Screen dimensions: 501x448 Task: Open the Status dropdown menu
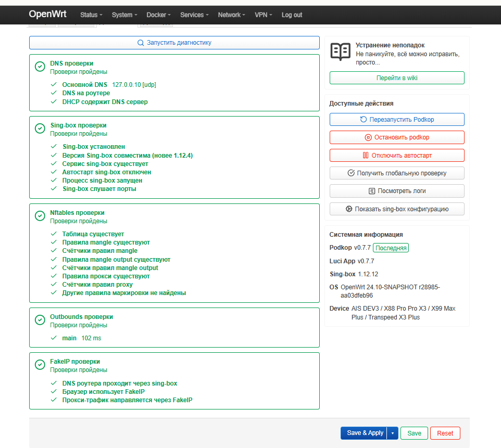[91, 15]
